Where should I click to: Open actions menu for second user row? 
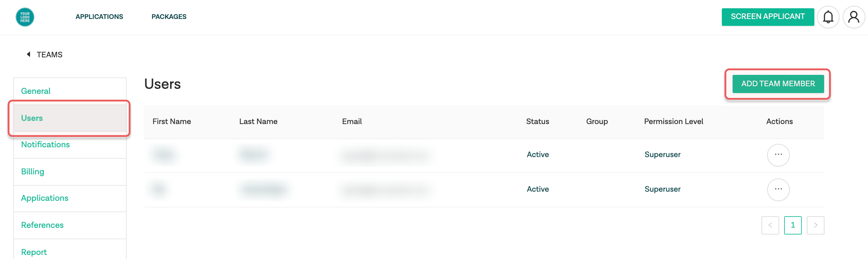(778, 189)
